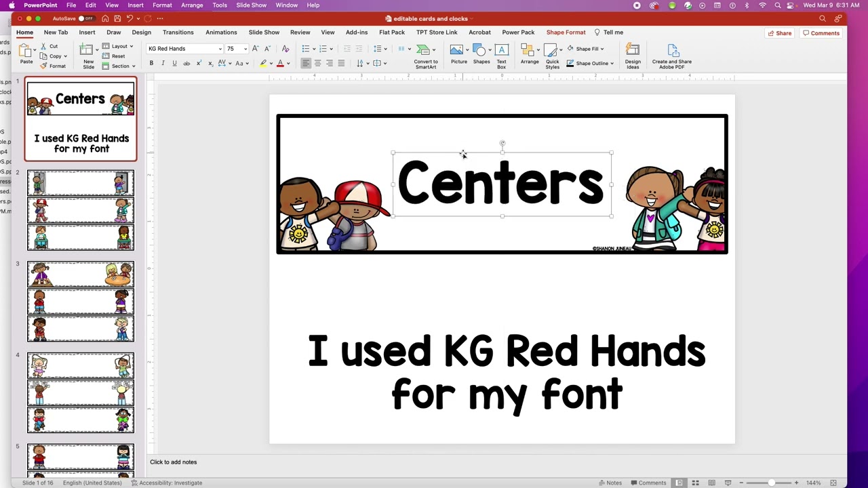Click Accessibility: Investigate status
Image resolution: width=868 pixels, height=488 pixels.
click(167, 483)
